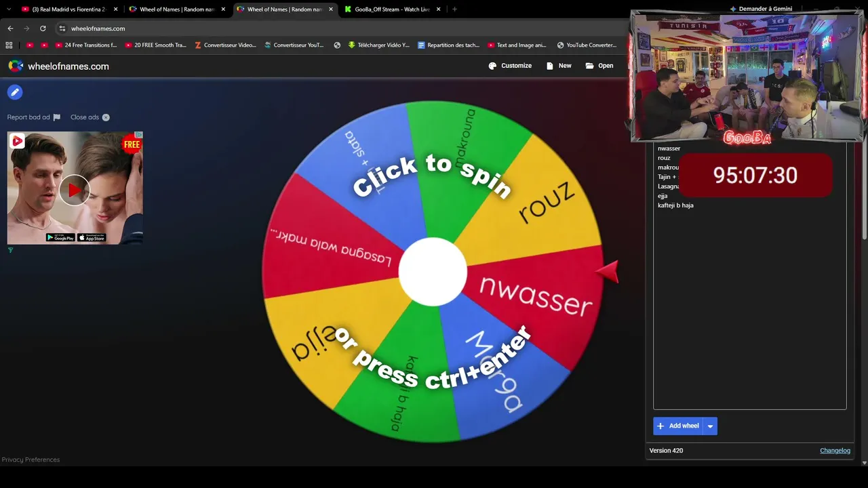Viewport: 868px width, 488px height.
Task: Click the AdChoices icon on the ad
Action: pyautogui.click(x=138, y=135)
